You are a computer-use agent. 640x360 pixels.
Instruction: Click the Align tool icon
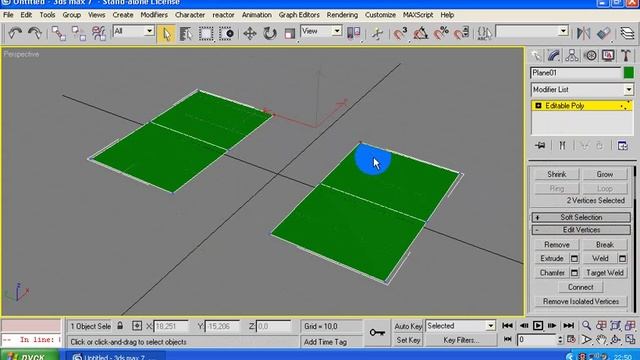coord(603,33)
